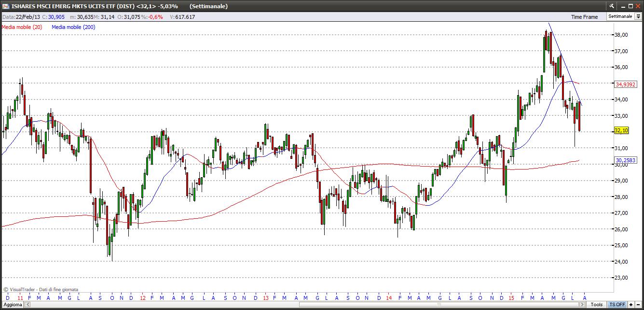The image size is (644, 310).
Task: Zoom in with the plus button
Action: pos(631,305)
